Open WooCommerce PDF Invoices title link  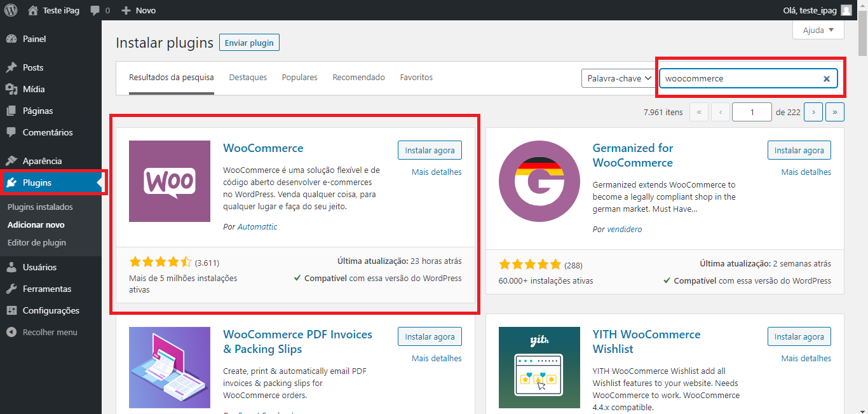coord(297,342)
